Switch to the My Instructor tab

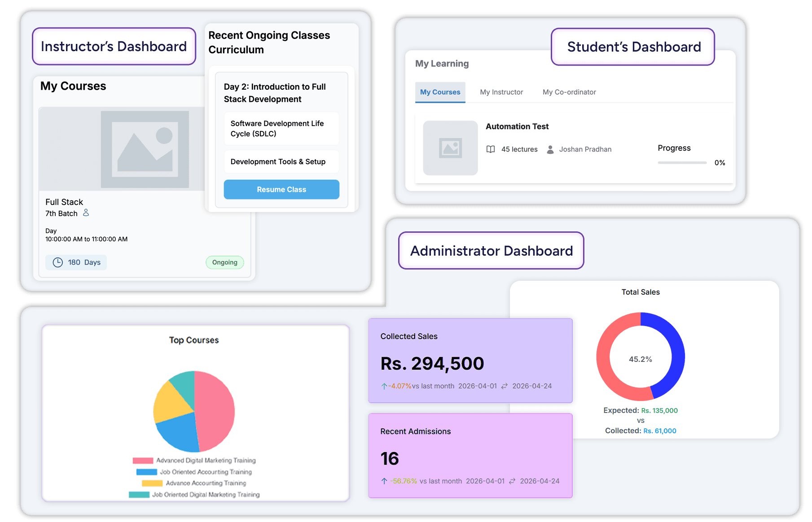501,92
